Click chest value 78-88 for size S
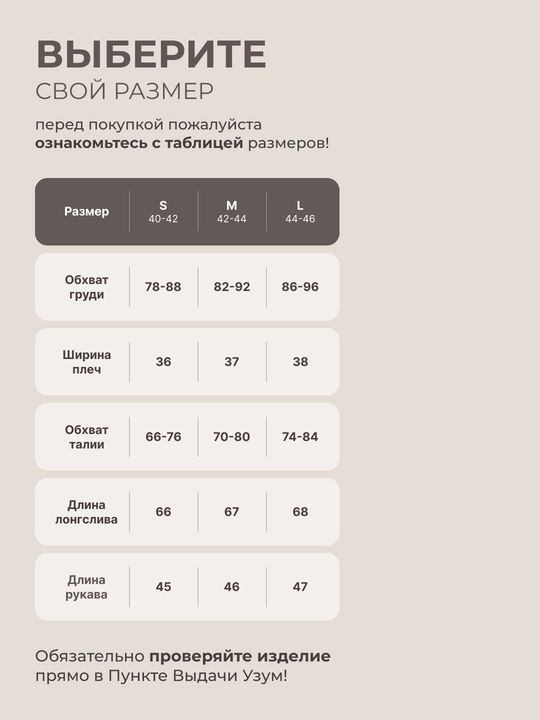 [163, 287]
